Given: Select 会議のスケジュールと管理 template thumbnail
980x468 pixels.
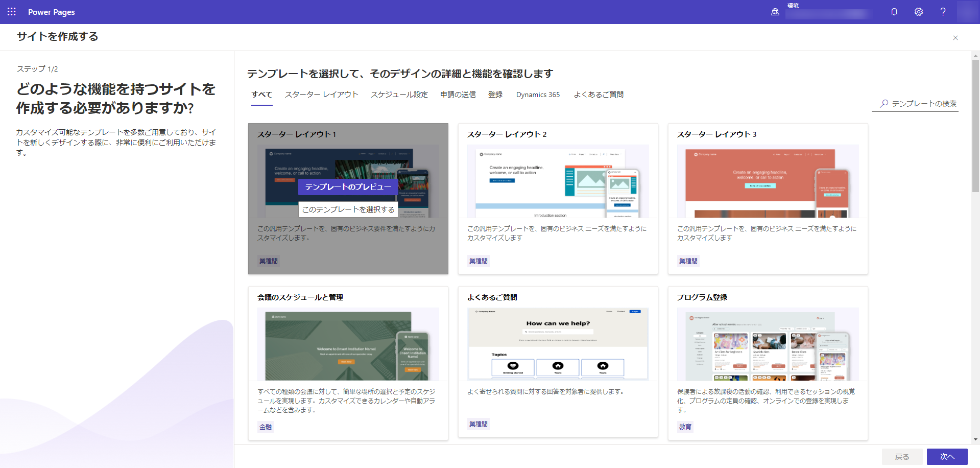Looking at the screenshot, I should click(x=348, y=344).
